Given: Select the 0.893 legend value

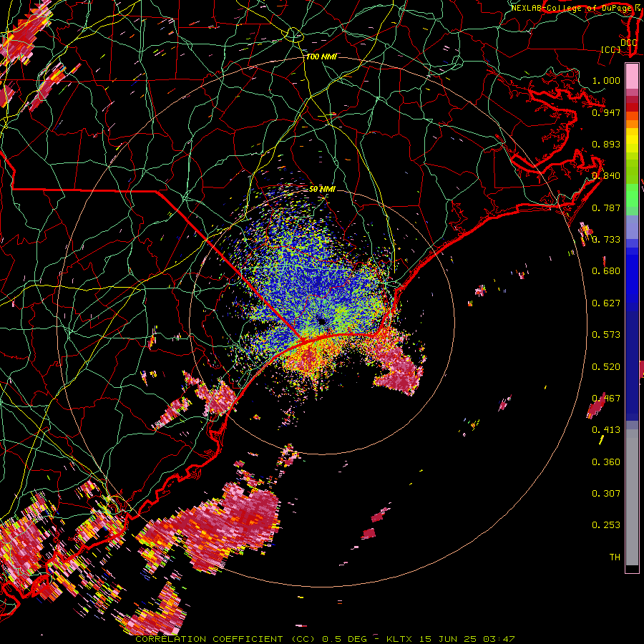Looking at the screenshot, I should (606, 144).
